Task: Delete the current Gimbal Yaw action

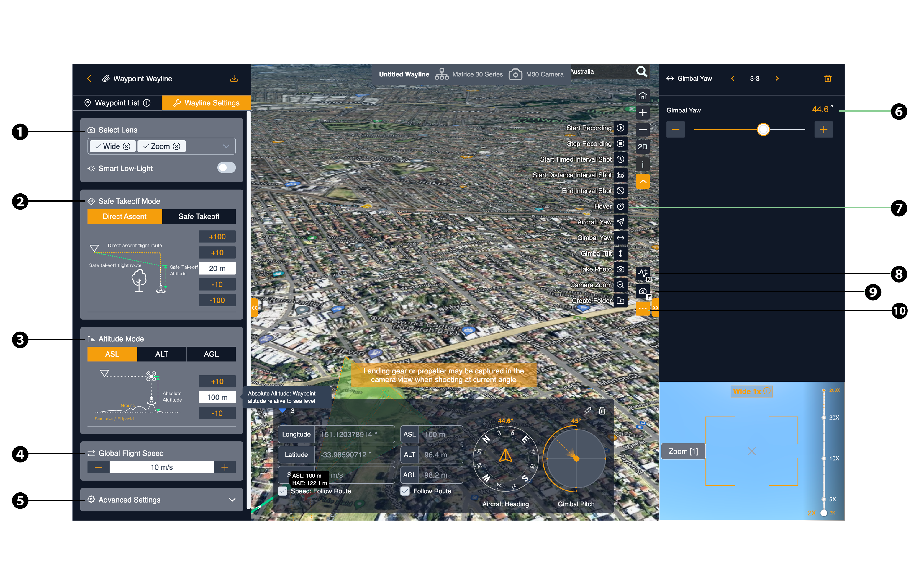Action: click(x=828, y=78)
